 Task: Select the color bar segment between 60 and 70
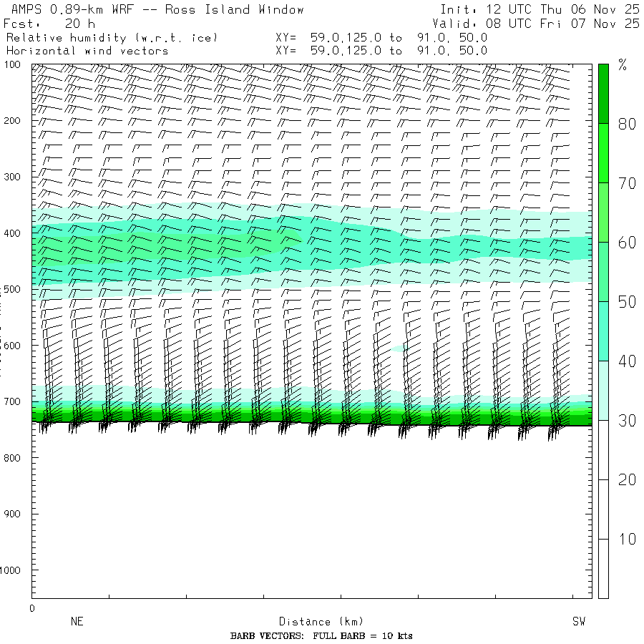coord(603,212)
